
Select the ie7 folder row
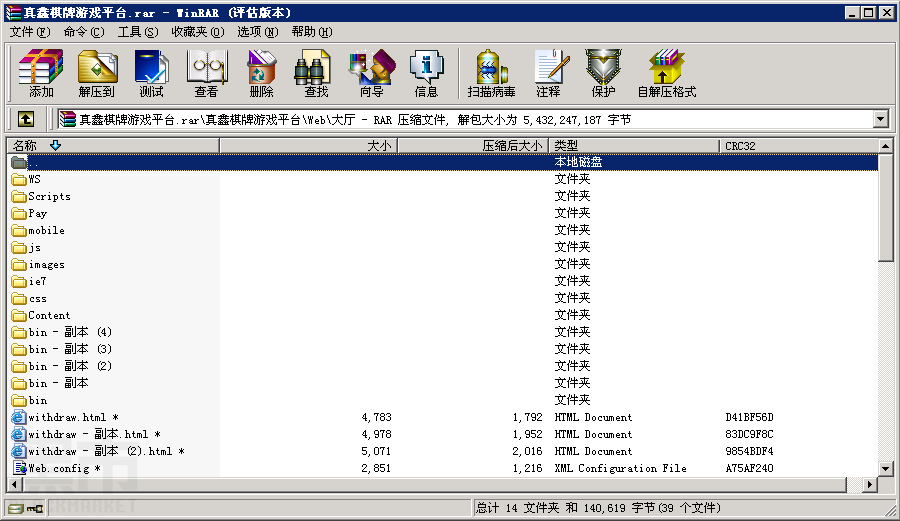[x=443, y=282]
